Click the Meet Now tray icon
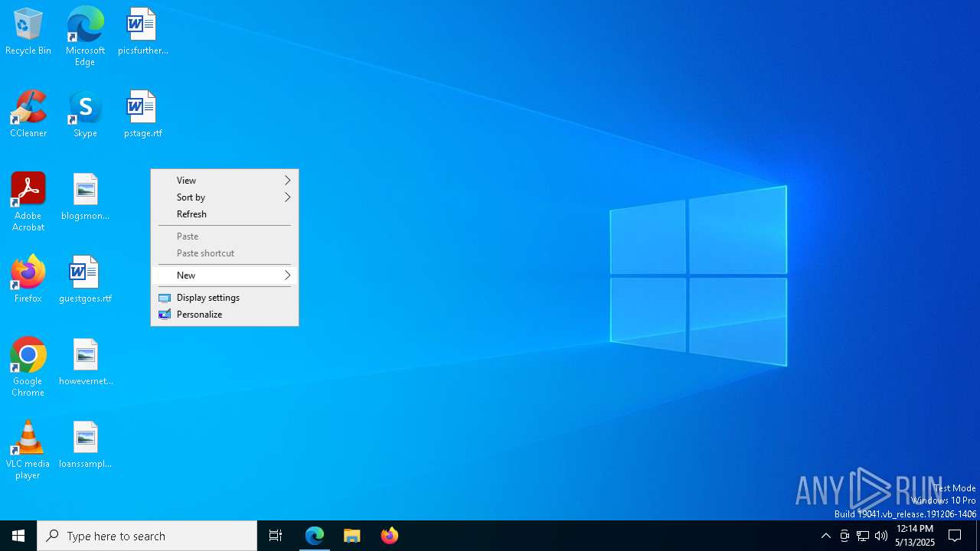 [844, 536]
